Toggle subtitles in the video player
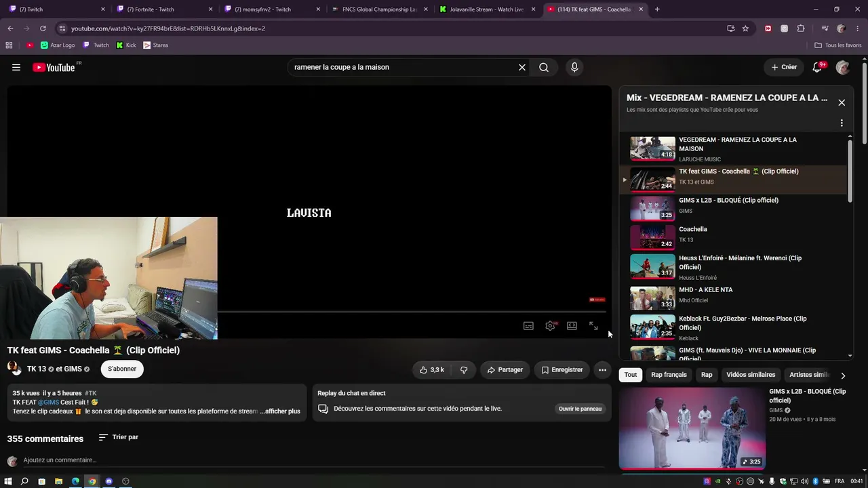The width and height of the screenshot is (868, 488). point(528,326)
